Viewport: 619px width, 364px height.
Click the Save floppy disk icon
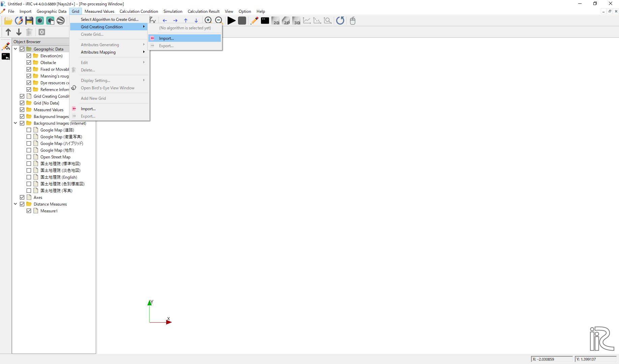pos(29,21)
